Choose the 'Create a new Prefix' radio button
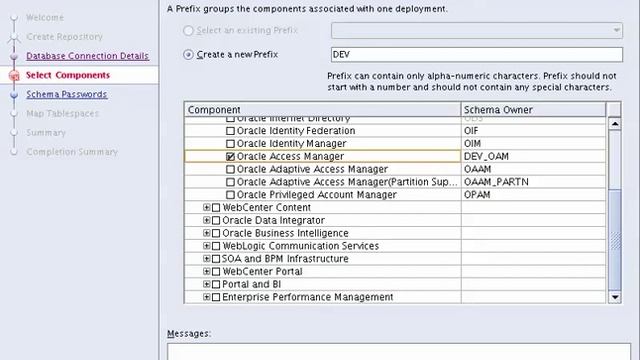Viewport: 640px width, 360px height. coord(188,55)
